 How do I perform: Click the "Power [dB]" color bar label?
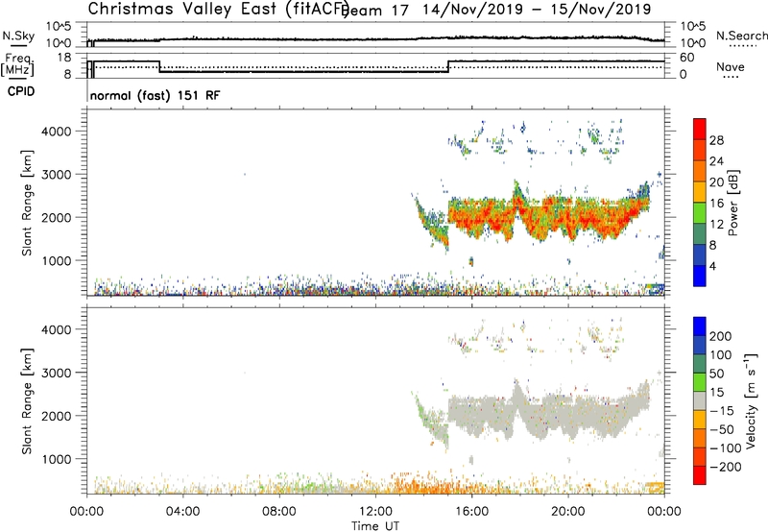732,203
